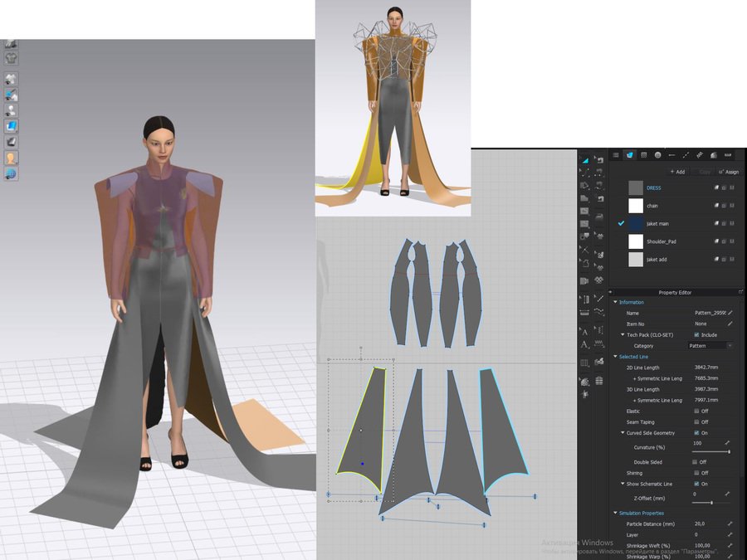Click edit icon beside Particle Distance value
Image resolution: width=747 pixels, height=560 pixels.
[730, 523]
